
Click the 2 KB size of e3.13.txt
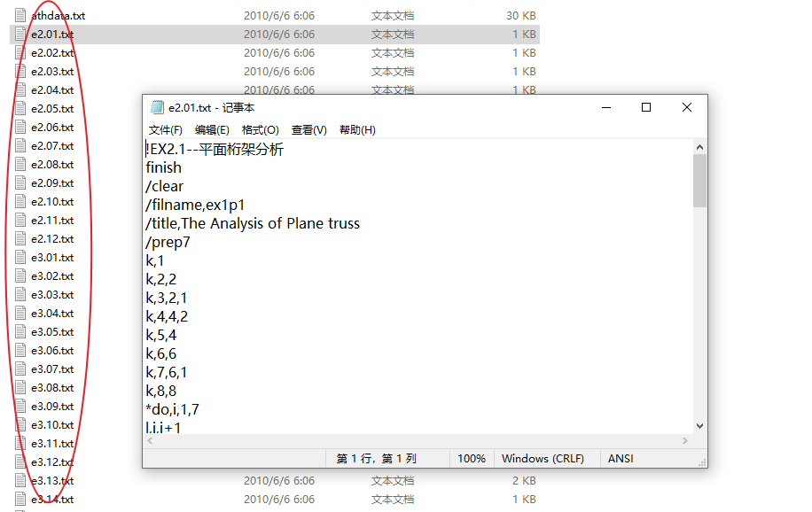pyautogui.click(x=524, y=481)
